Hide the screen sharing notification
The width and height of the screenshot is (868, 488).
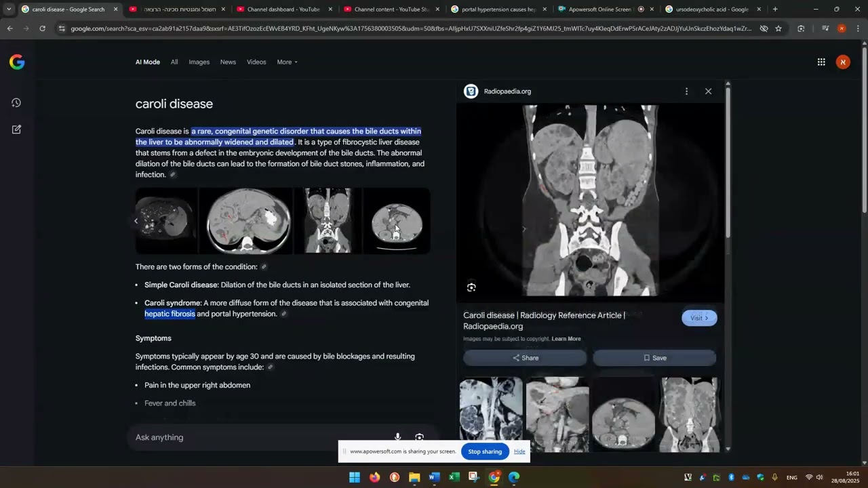519,451
